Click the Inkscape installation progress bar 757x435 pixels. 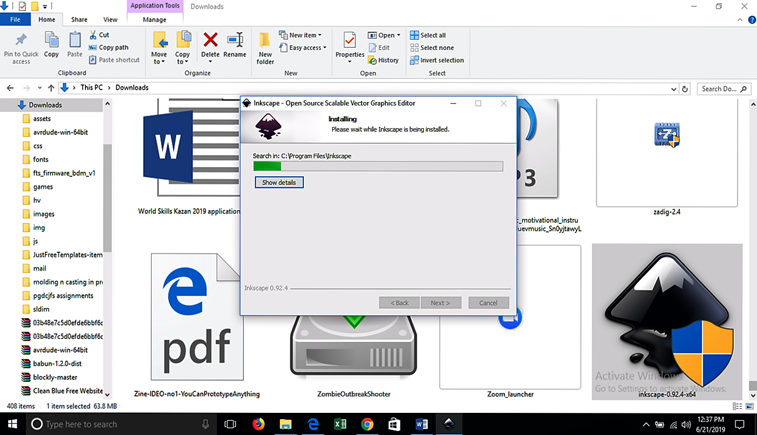pyautogui.click(x=378, y=166)
